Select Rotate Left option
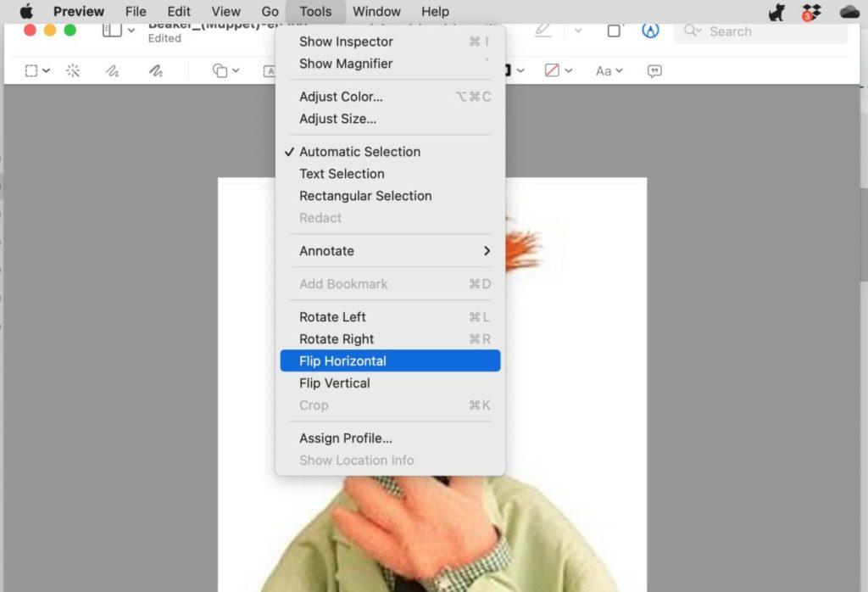 [332, 317]
